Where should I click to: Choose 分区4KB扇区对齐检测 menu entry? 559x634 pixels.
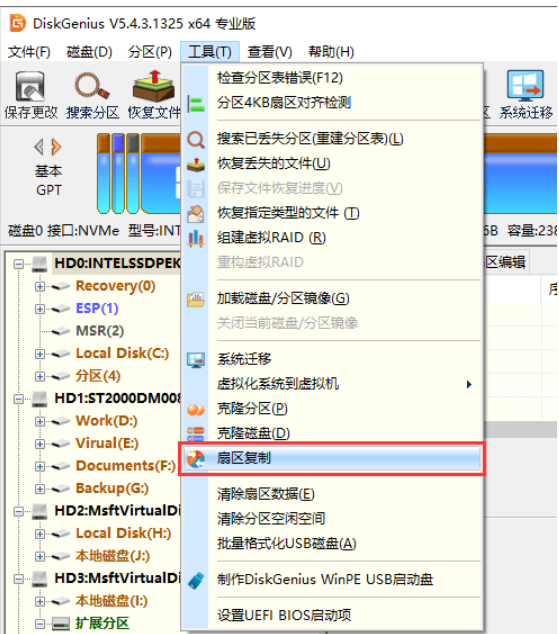click(331, 103)
